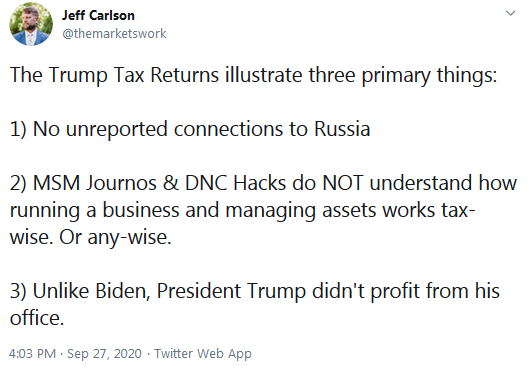Click the line starting '3) Unlike Biden'
The width and height of the screenshot is (529, 370).
click(255, 291)
